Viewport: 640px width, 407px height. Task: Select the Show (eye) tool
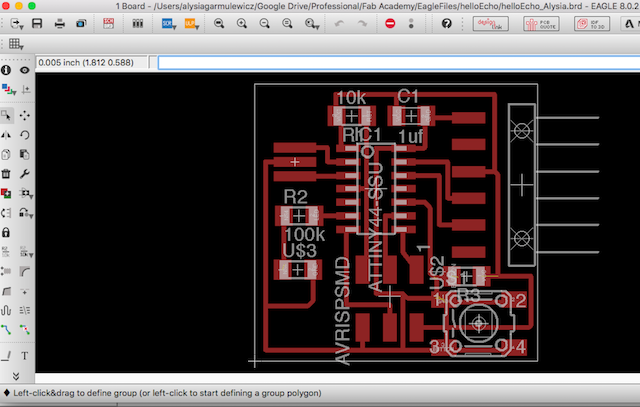point(24,70)
